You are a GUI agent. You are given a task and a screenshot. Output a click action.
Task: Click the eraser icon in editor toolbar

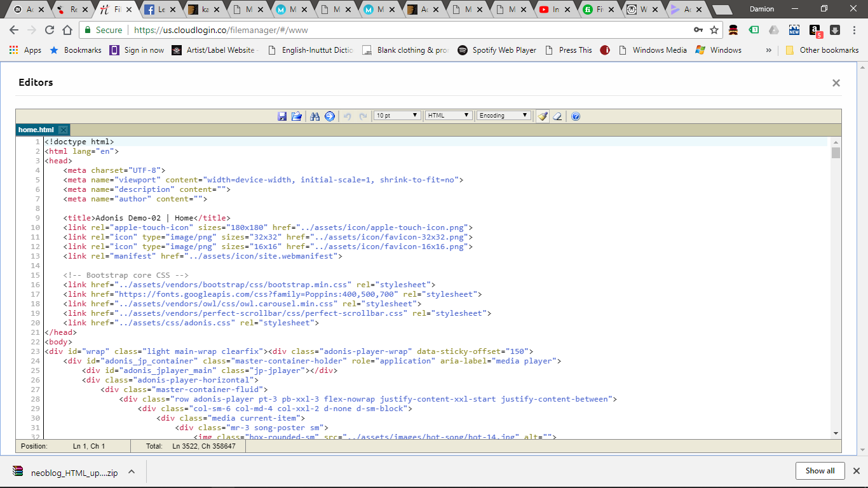click(557, 116)
